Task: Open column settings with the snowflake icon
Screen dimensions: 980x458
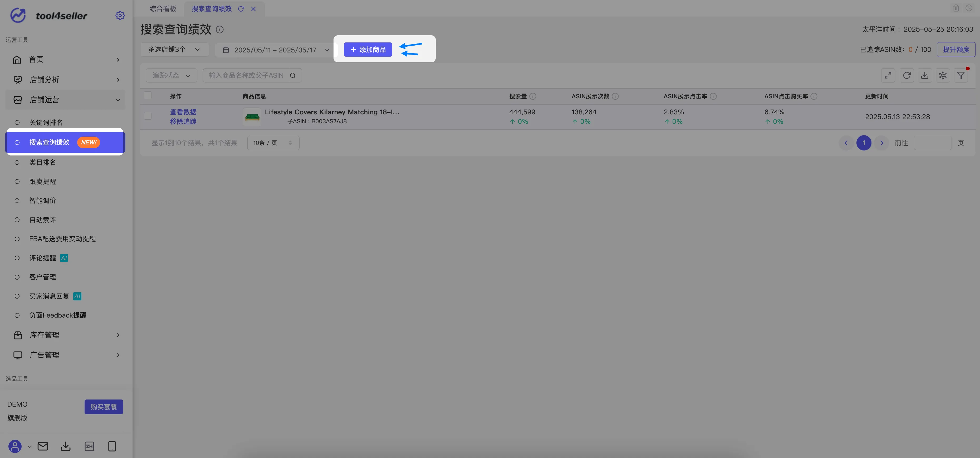Action: [x=943, y=75]
